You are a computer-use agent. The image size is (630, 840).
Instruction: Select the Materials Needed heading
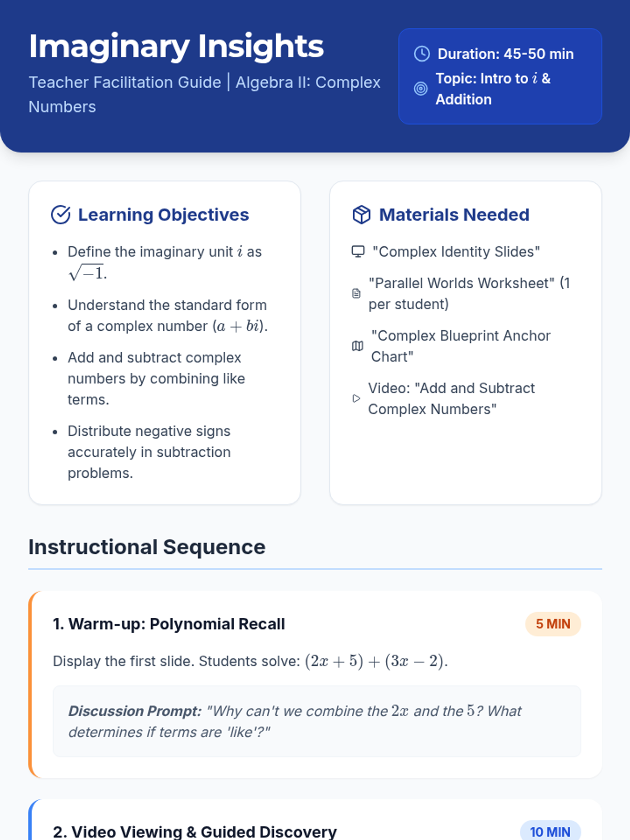(x=454, y=215)
